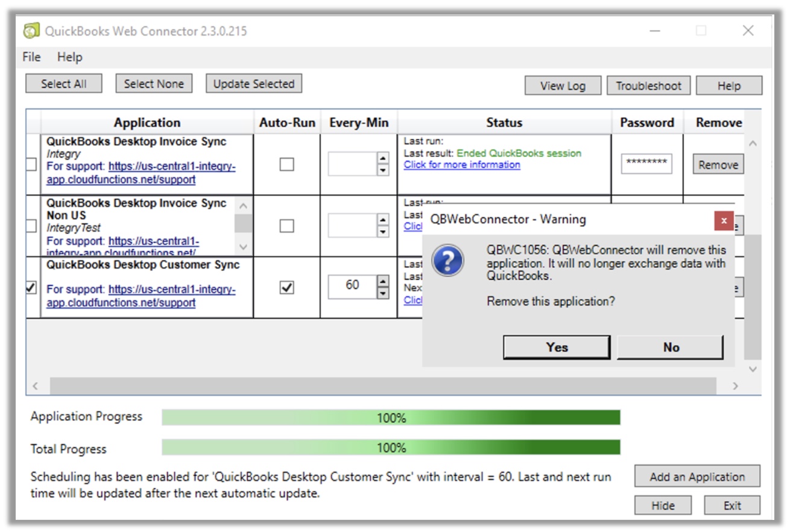
Task: Enable Auto-Run for QuickBooks Desktop Invoice Sync
Action: (287, 164)
